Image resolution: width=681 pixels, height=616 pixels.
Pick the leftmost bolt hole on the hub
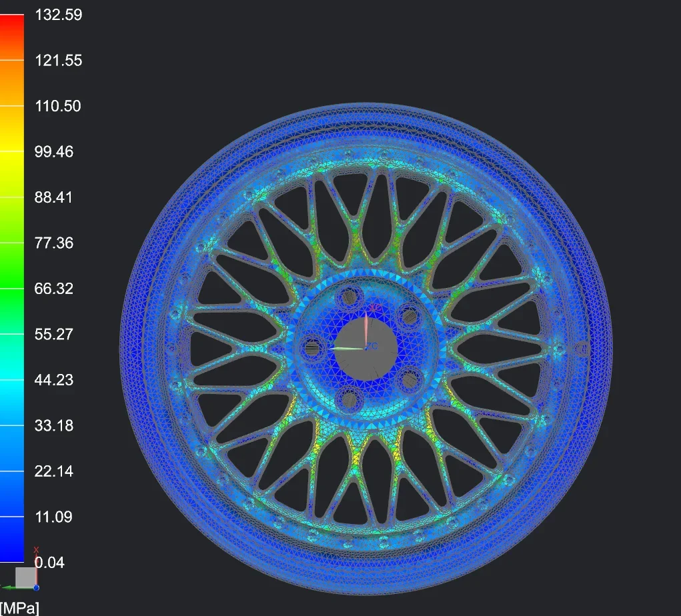pyautogui.click(x=313, y=348)
